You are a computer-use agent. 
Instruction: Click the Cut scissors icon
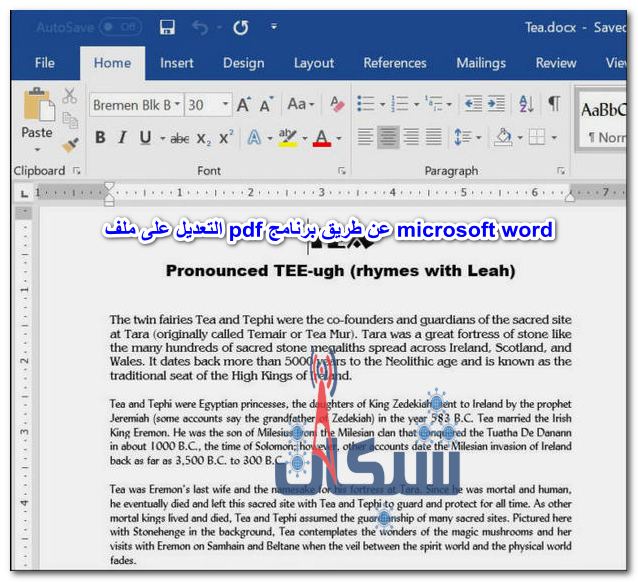tap(69, 97)
